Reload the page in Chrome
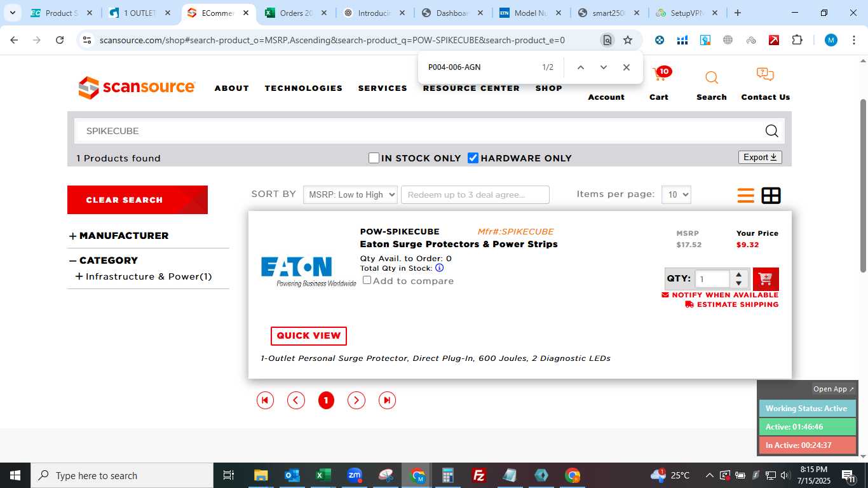Screen dimensions: 868x488 60,40
